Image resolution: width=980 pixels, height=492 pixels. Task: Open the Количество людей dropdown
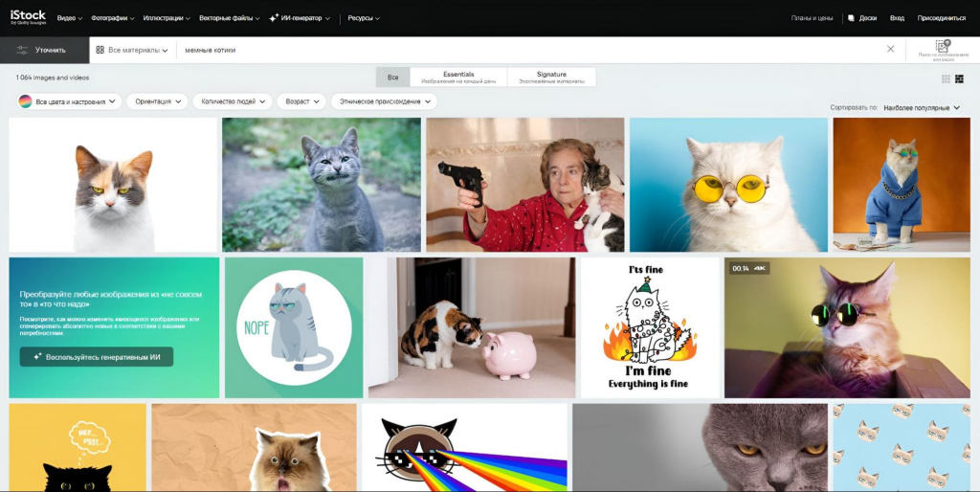233,101
